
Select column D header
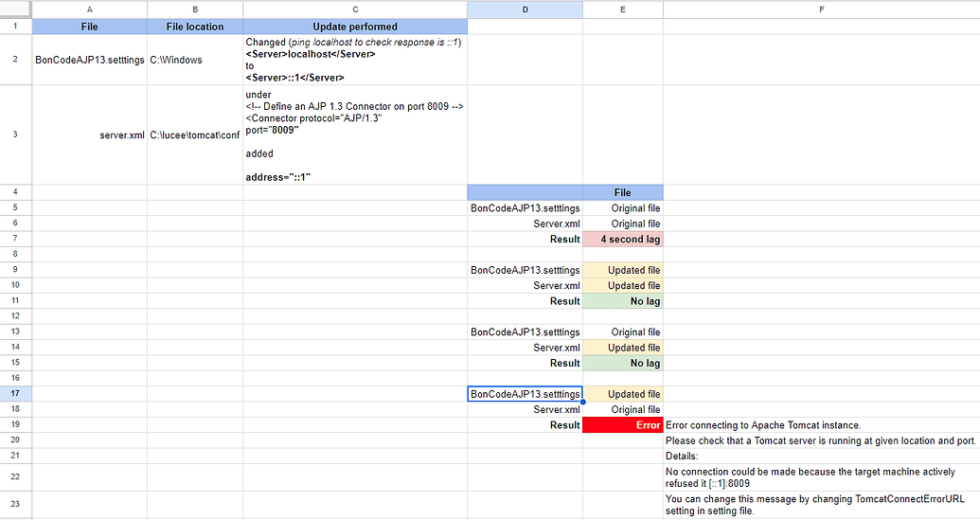coord(525,9)
